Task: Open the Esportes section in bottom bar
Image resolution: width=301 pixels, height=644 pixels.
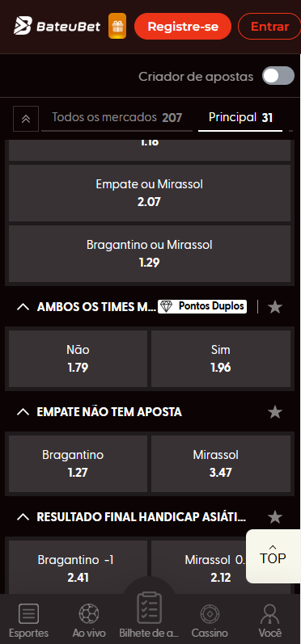Action: (x=29, y=621)
